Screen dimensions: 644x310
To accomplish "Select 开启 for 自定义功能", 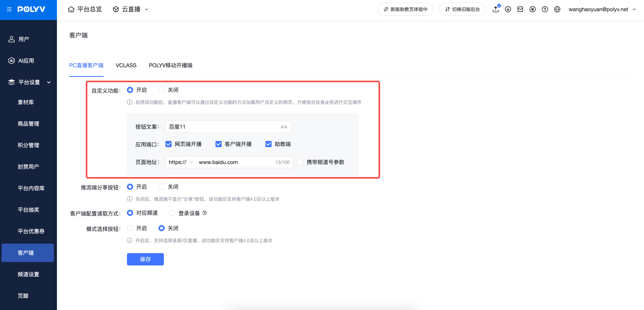I will click(130, 90).
